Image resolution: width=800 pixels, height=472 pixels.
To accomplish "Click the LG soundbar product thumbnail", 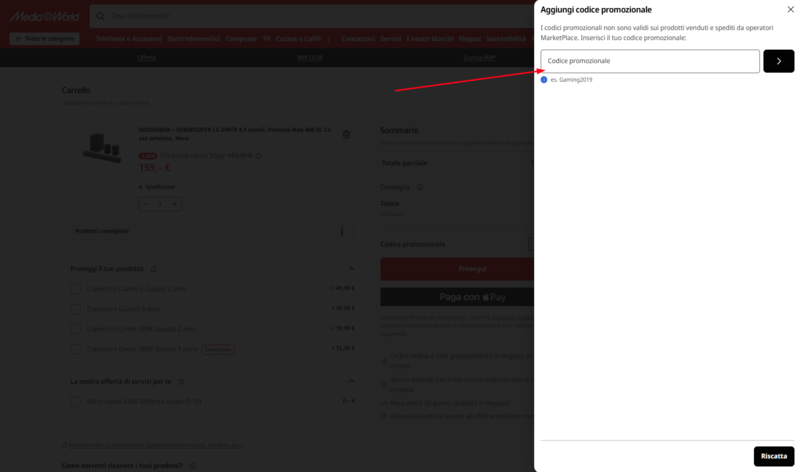I will point(102,147).
